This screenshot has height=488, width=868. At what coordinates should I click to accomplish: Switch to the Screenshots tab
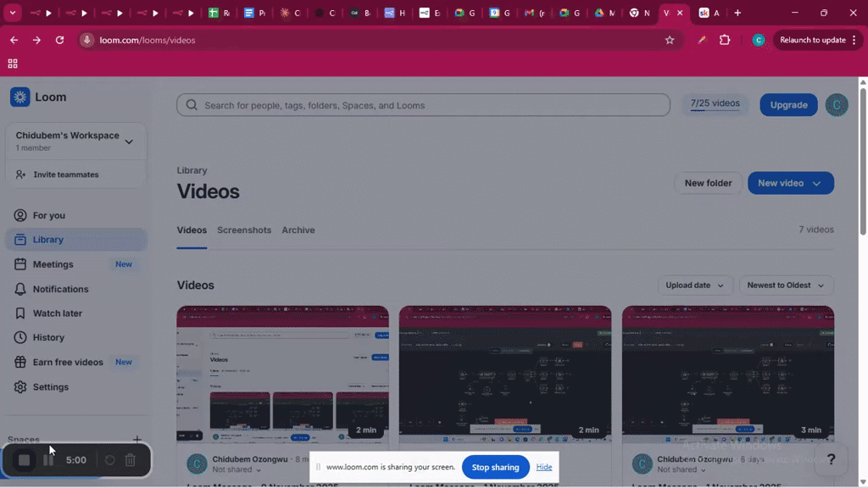click(x=244, y=230)
